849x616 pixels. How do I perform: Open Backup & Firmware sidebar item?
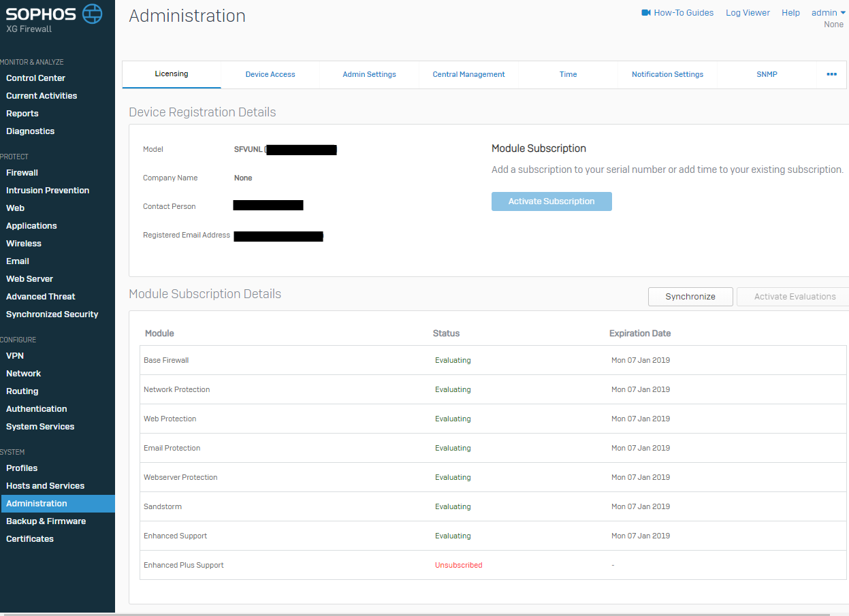tap(46, 521)
